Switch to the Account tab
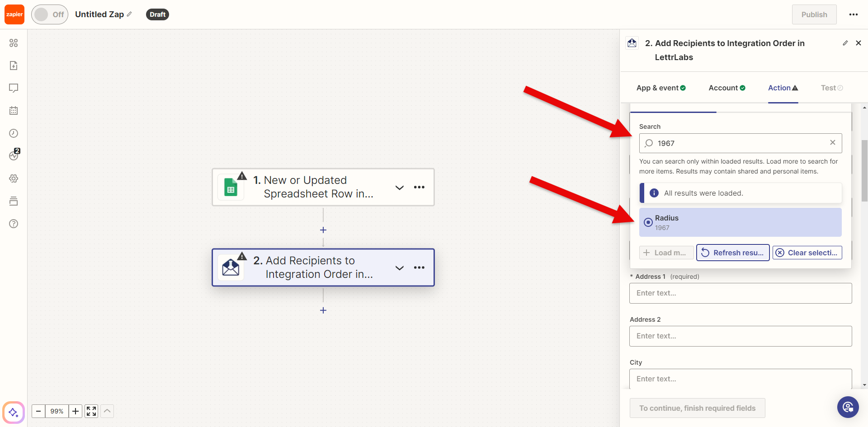 click(727, 88)
